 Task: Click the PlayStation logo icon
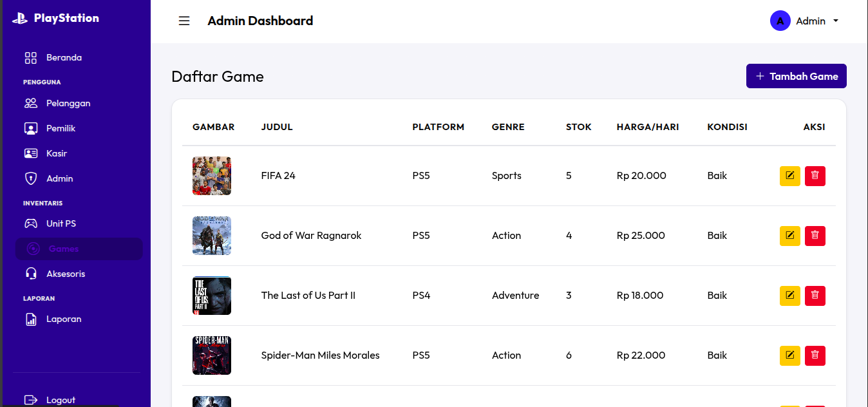coord(20,18)
